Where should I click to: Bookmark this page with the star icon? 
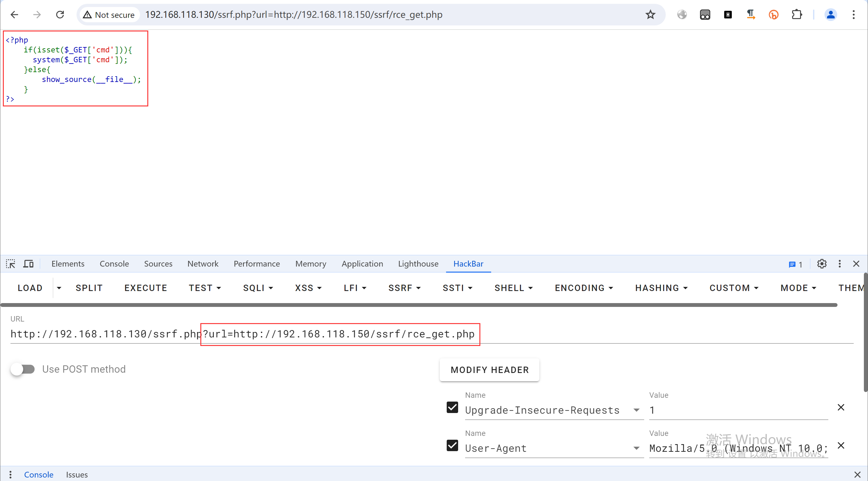[x=650, y=15]
